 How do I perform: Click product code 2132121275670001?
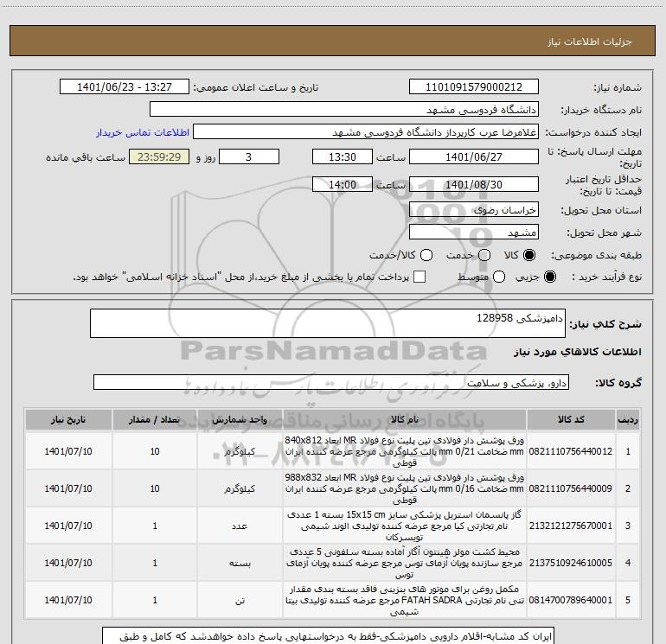coord(571,526)
